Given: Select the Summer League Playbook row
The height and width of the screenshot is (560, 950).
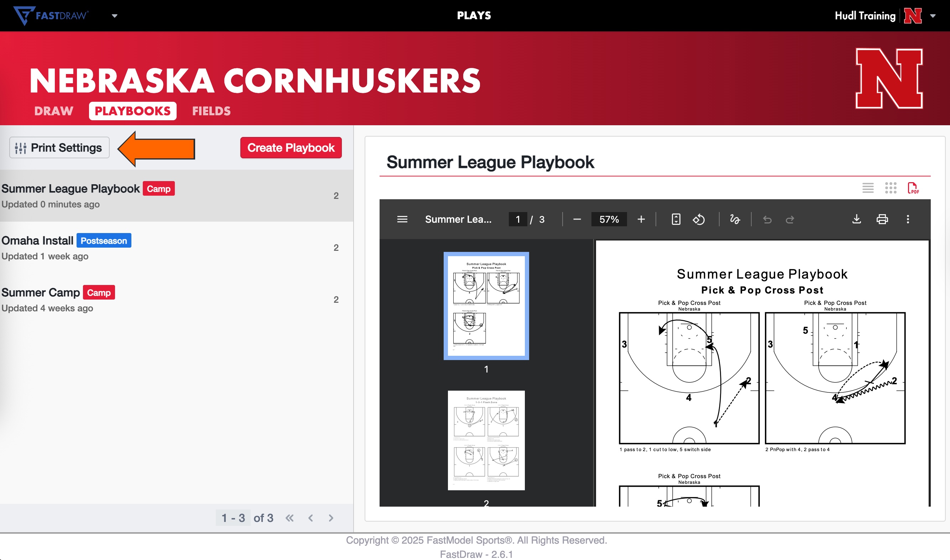Looking at the screenshot, I should (176, 195).
